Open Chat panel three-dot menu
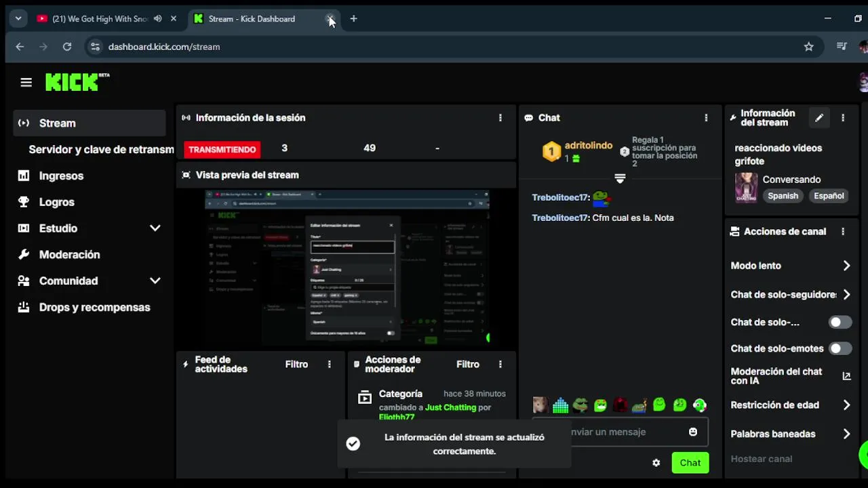This screenshot has width=868, height=488. tap(706, 118)
